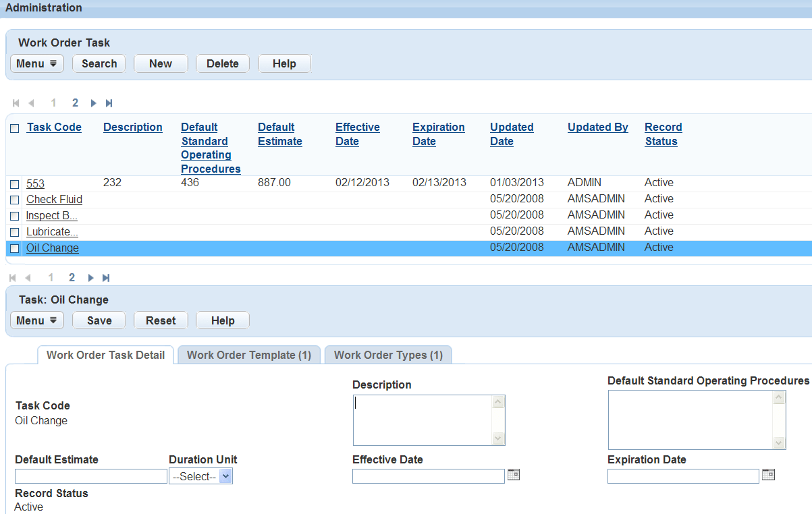The height and width of the screenshot is (514, 812).
Task: Check the checkbox for task 553
Action: click(x=15, y=183)
